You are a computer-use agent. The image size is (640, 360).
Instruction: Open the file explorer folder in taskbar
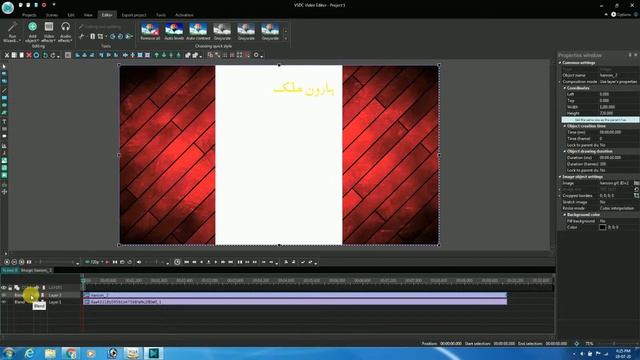(x=50, y=353)
